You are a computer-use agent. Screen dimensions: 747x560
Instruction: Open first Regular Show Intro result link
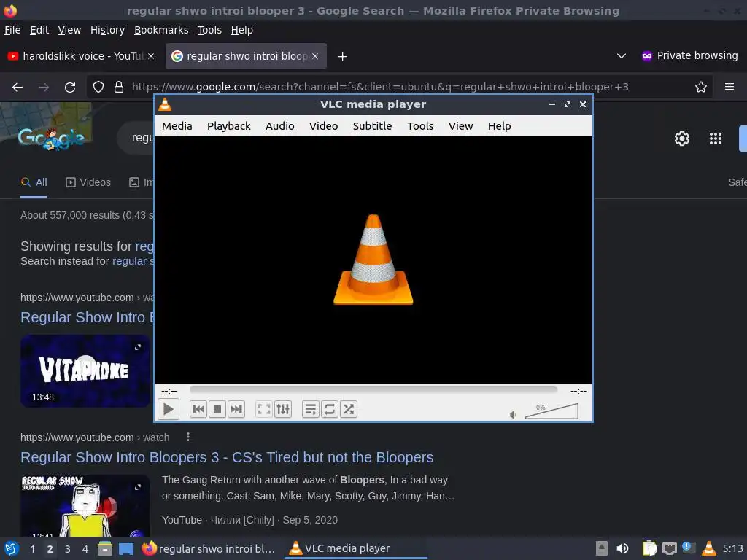point(88,317)
